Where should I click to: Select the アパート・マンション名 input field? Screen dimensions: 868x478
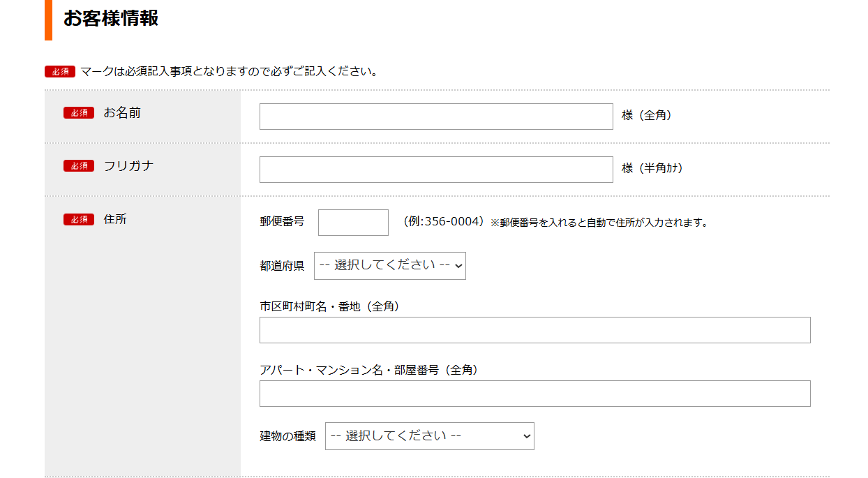pos(534,394)
